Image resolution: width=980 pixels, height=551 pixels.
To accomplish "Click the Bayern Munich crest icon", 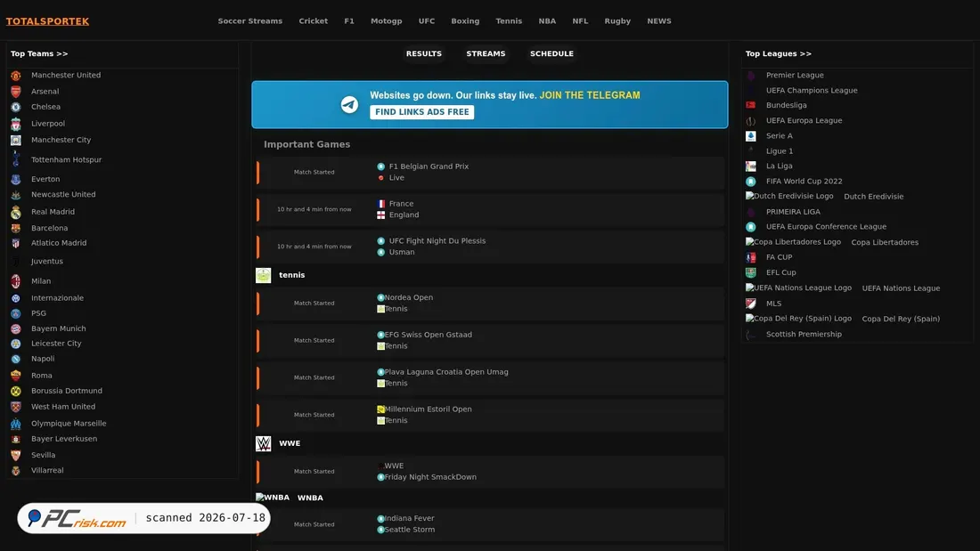I will click(16, 328).
